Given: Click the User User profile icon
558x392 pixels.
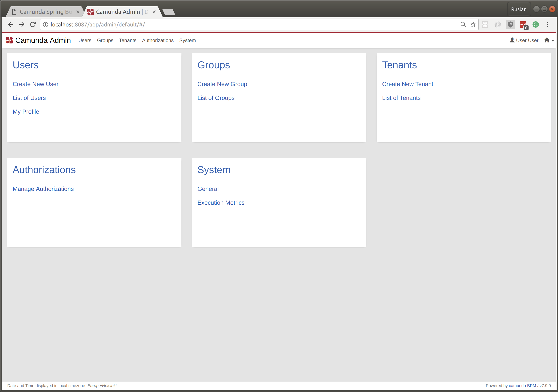Looking at the screenshot, I should pyautogui.click(x=512, y=40).
